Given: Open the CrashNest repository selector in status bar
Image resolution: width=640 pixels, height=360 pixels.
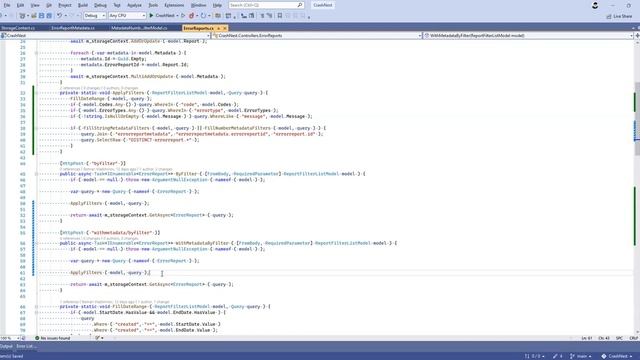Looking at the screenshot, I should 617,356.
